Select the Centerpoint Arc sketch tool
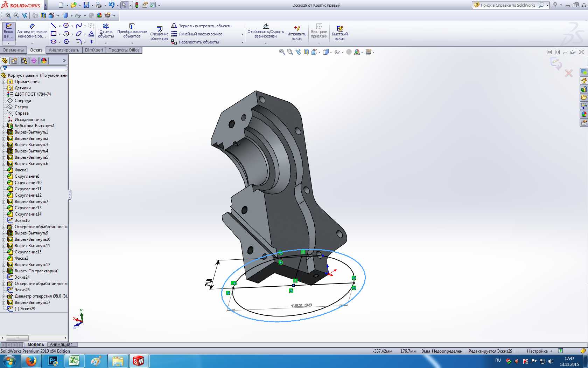 pyautogui.click(x=66, y=34)
